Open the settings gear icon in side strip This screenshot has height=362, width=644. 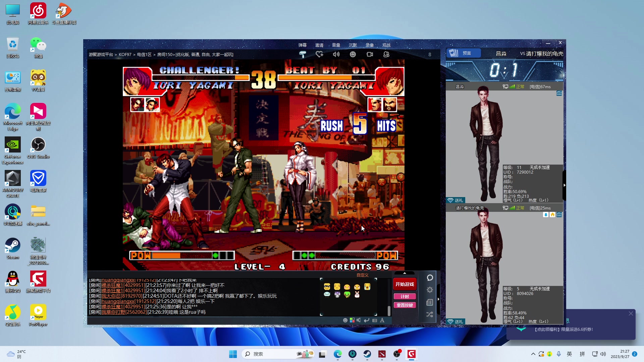coord(430,290)
